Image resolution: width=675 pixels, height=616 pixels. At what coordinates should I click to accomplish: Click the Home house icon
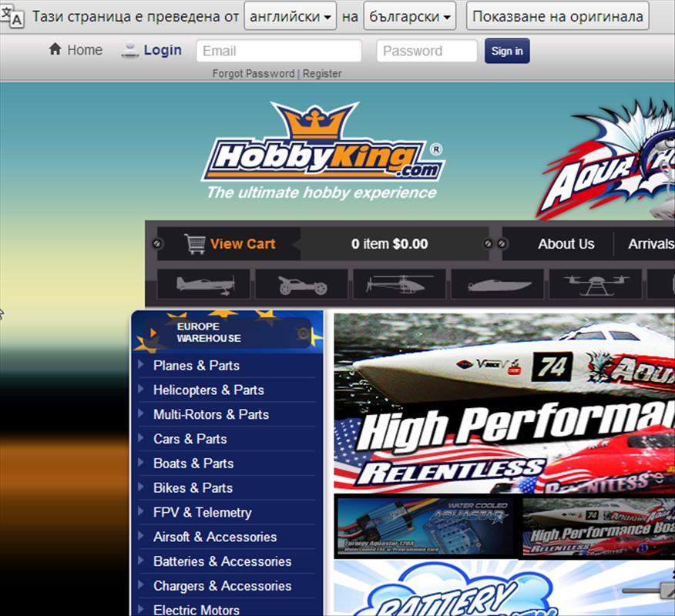[55, 50]
